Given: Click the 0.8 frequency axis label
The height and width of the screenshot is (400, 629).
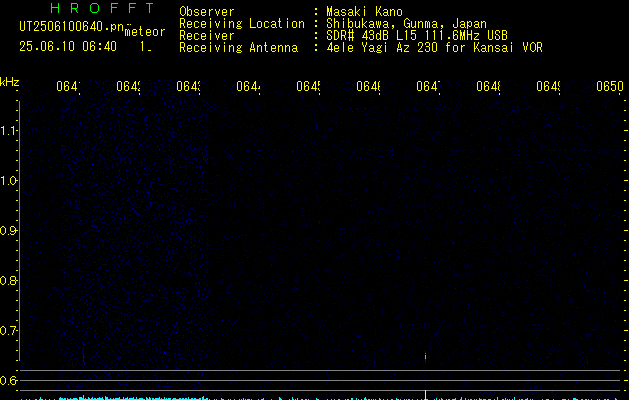Looking at the screenshot, I should [x=8, y=280].
